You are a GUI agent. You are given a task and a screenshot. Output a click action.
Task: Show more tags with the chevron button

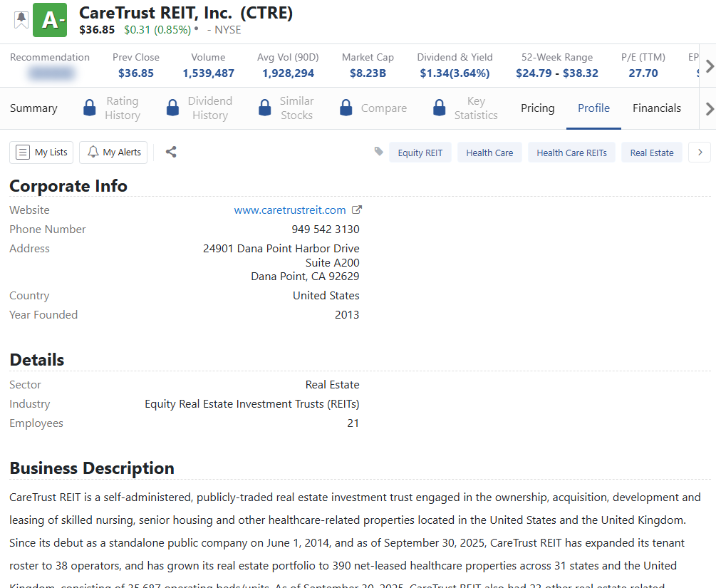point(700,153)
